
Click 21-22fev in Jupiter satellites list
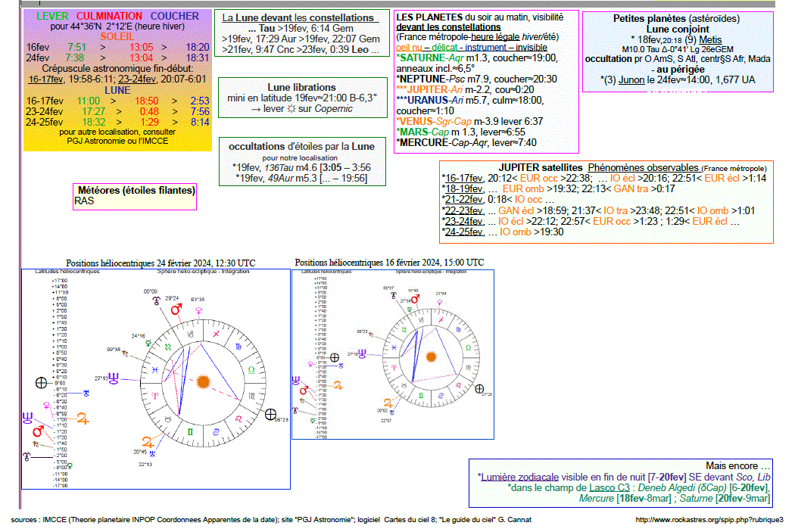click(463, 199)
